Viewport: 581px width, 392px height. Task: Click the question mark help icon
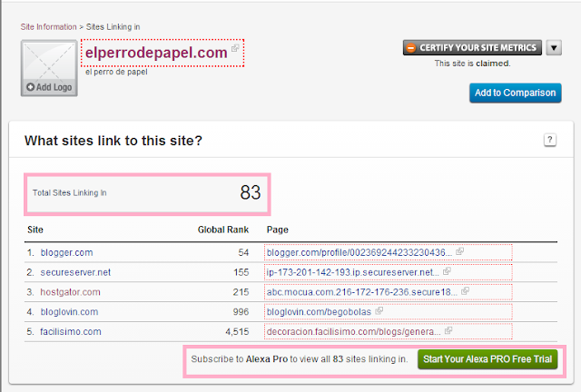pos(550,140)
